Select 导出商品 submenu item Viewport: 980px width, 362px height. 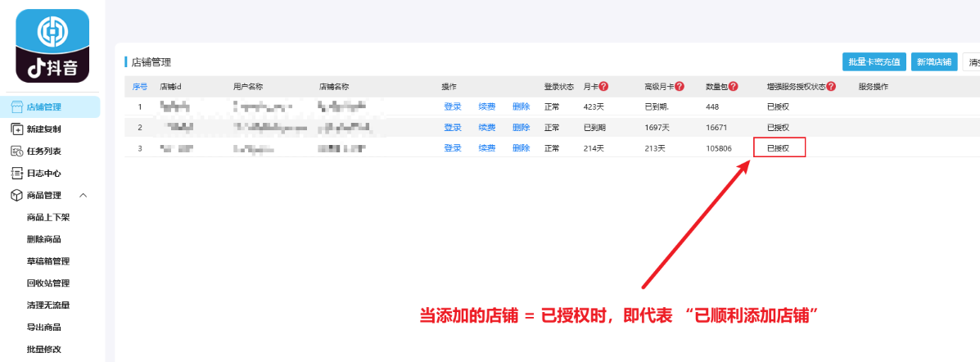[43, 327]
